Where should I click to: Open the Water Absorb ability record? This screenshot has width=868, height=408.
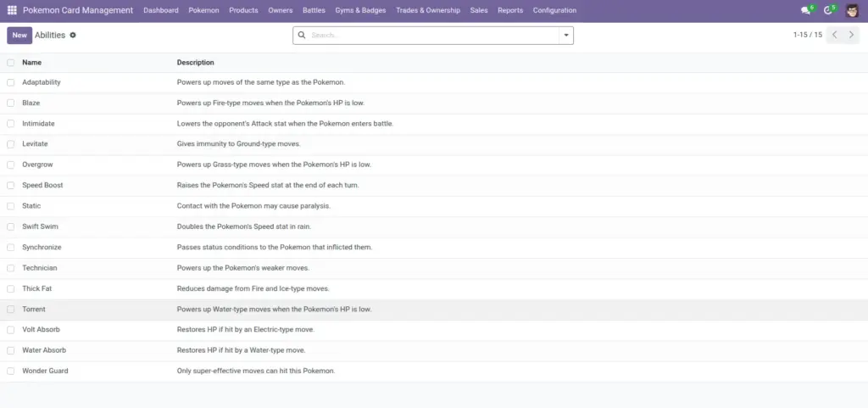[x=44, y=350]
